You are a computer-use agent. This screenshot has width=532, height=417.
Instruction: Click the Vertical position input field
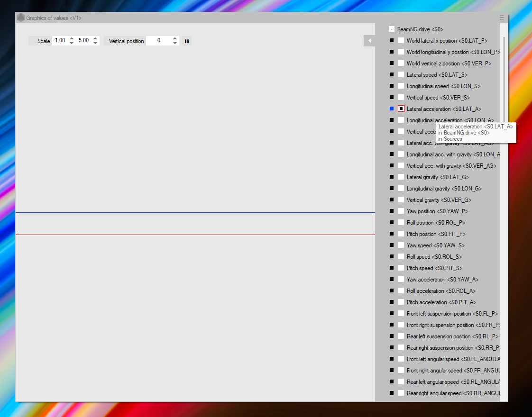coord(159,41)
